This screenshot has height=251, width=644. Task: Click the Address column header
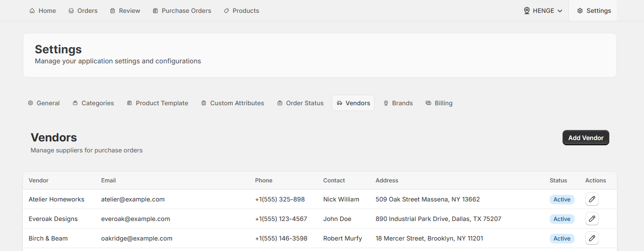[x=387, y=181]
